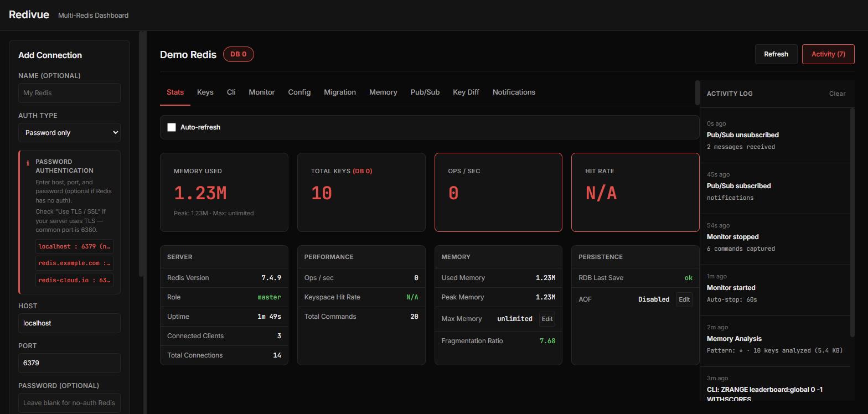Edit the Max Memory setting

[x=547, y=319]
